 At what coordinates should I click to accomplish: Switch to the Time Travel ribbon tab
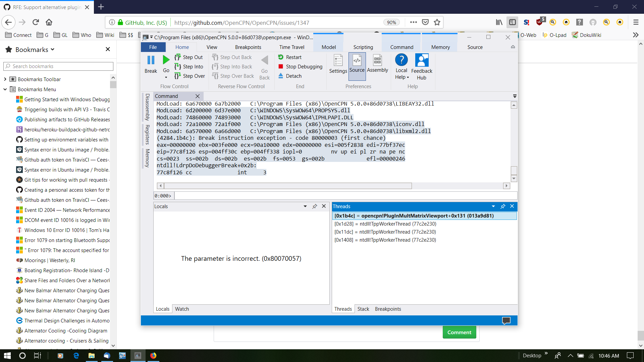[291, 47]
